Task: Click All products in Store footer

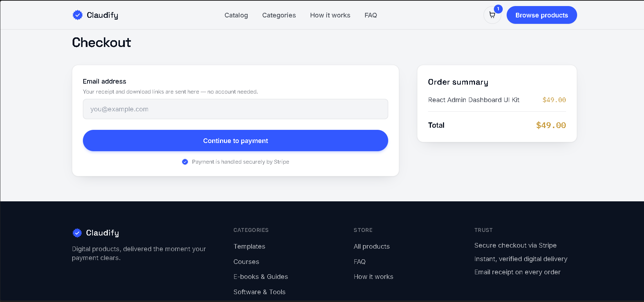Action: [372, 247]
